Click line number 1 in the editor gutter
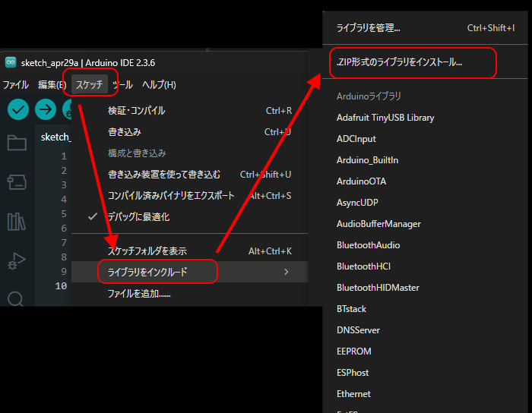This screenshot has width=532, height=413. tap(64, 156)
